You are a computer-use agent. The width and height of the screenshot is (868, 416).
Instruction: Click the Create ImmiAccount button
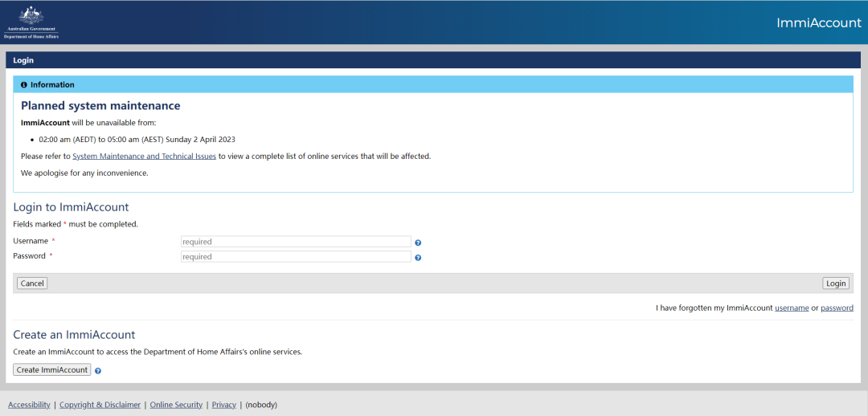tap(52, 369)
